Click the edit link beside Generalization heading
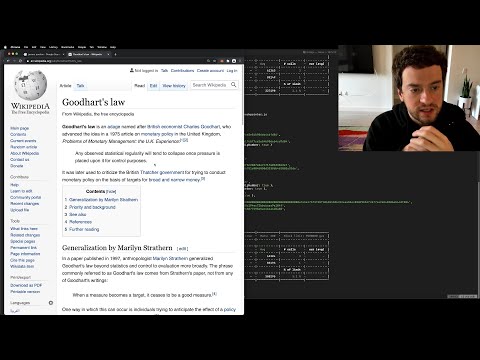This screenshot has height=360, width=480. (182, 249)
